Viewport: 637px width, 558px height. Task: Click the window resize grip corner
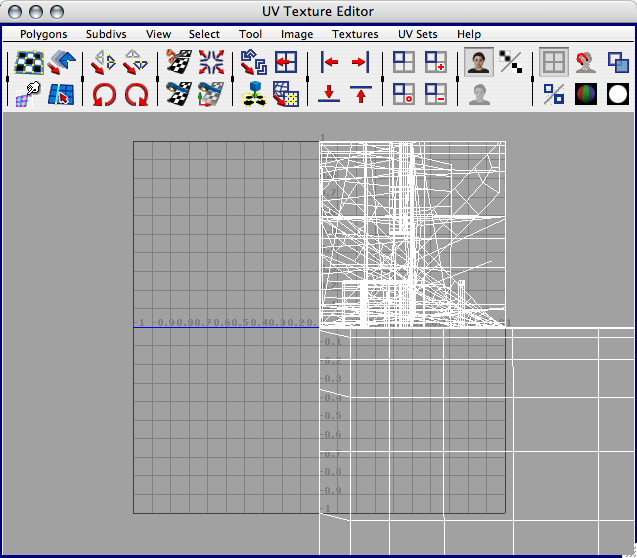click(x=629, y=550)
